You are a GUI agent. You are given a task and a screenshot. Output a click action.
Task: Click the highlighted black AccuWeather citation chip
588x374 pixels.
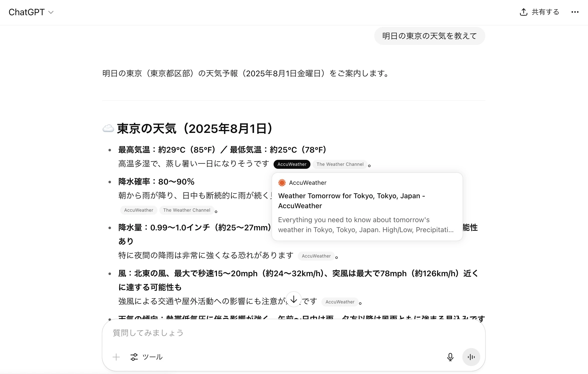(292, 164)
